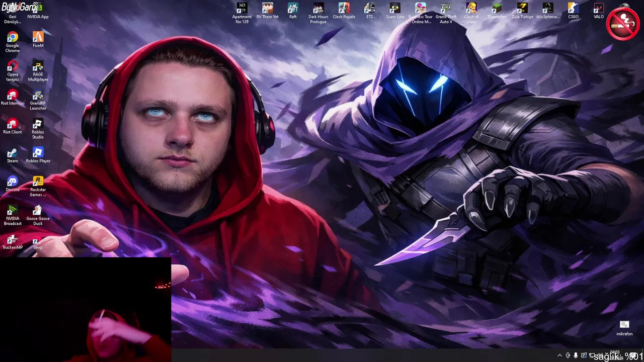Select the Dark Hours Prologue icon
Image resolution: width=644 pixels, height=362 pixels.
(x=318, y=14)
